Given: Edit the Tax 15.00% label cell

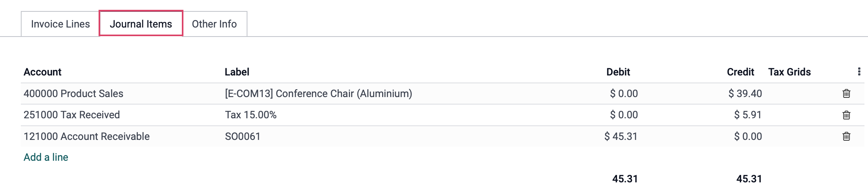Looking at the screenshot, I should tap(251, 115).
